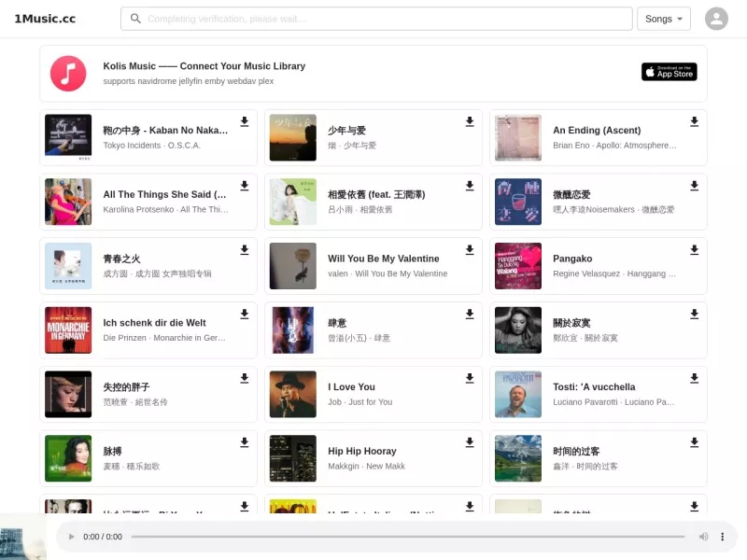This screenshot has width=747, height=560.
Task: Download the Kaban No Nakami song
Action: [245, 121]
